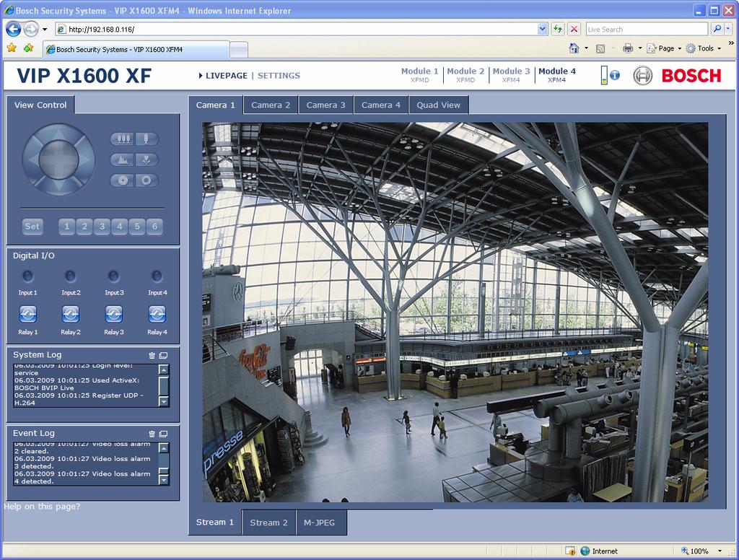Open the recent pages dropdown arrow
Image resolution: width=739 pixels, height=560 pixels.
(45, 29)
